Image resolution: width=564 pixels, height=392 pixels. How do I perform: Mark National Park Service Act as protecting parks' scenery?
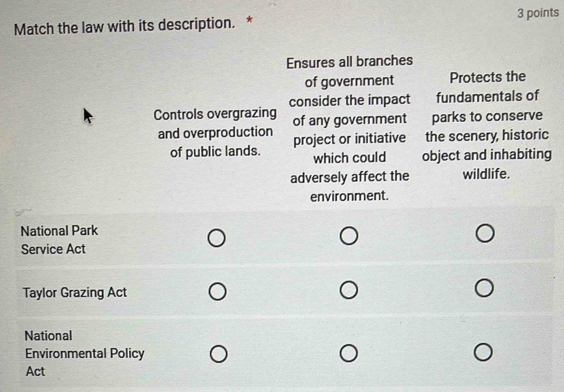coord(485,234)
